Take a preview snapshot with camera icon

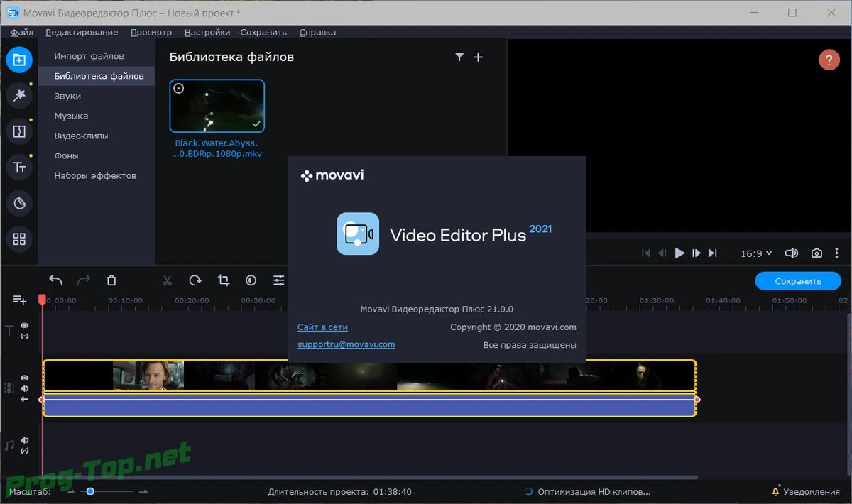tap(817, 253)
